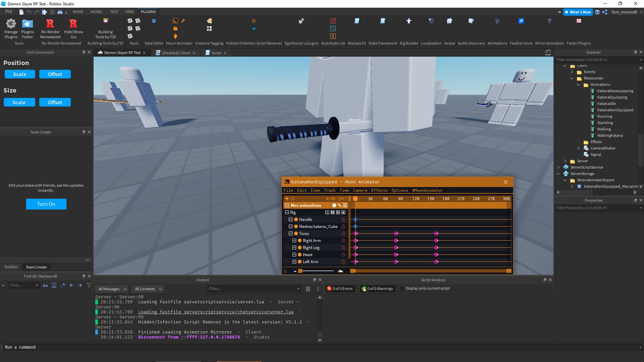Expand the Server node in Explorer

pos(566,161)
